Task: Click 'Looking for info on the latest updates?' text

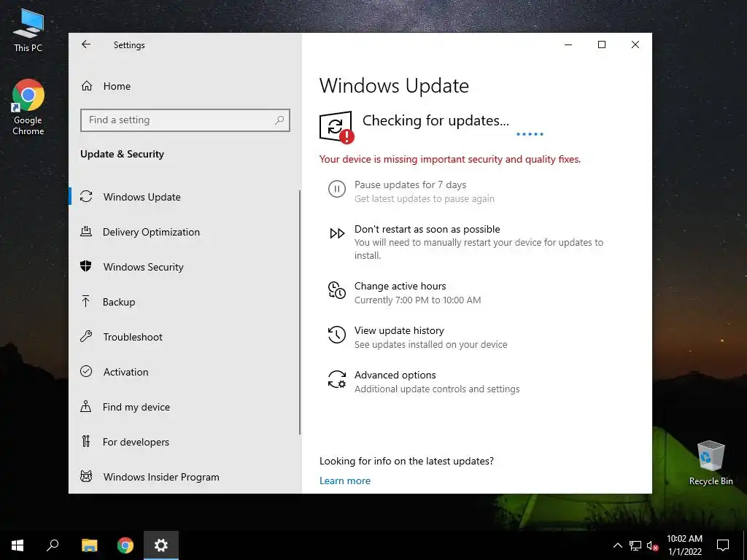Action: 406,461
